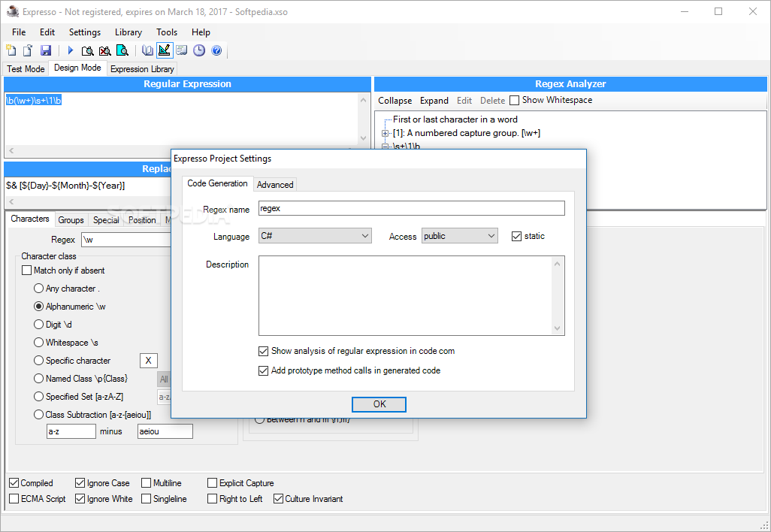Screen dimensions: 771x532
Task: Select the Groups tab
Action: tap(71, 219)
